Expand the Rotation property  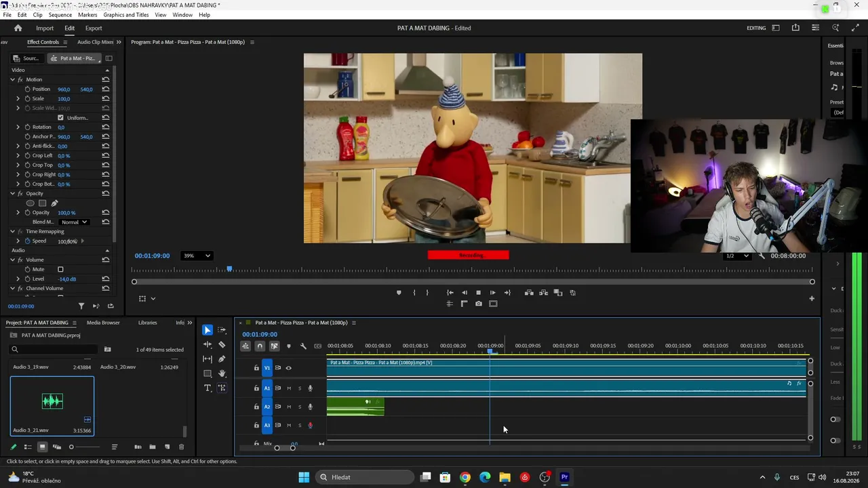pyautogui.click(x=18, y=127)
